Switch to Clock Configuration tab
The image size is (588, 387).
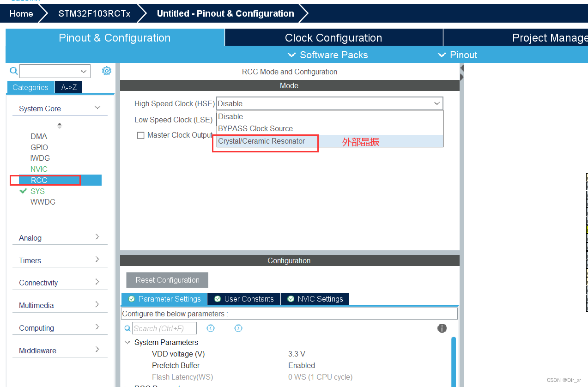coord(333,38)
